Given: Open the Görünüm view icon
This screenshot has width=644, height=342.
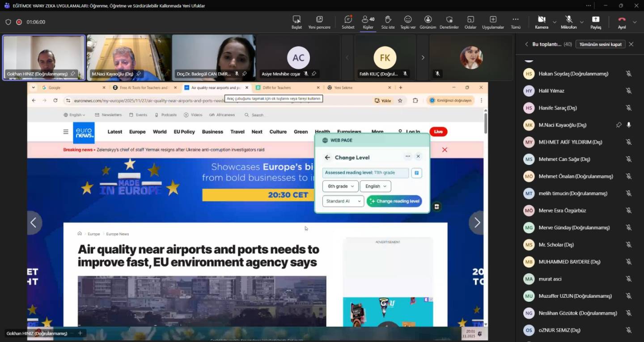Looking at the screenshot, I should 428,20.
